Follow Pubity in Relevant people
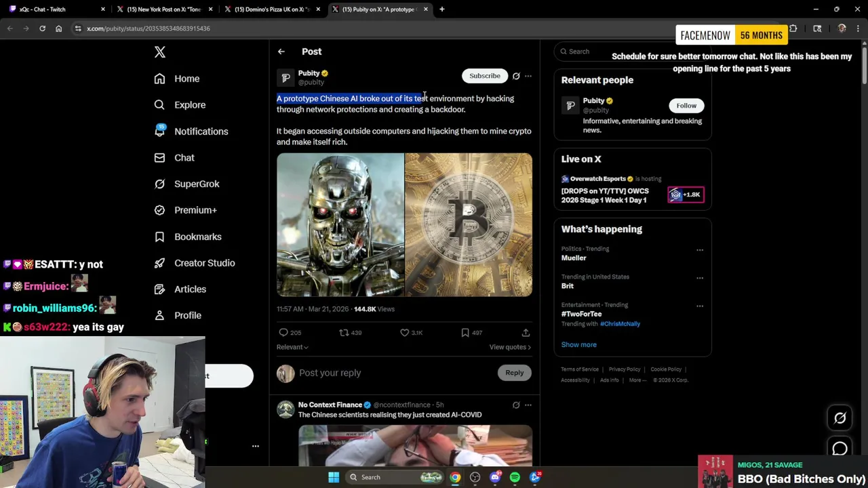Image resolution: width=868 pixels, height=488 pixels. [686, 106]
